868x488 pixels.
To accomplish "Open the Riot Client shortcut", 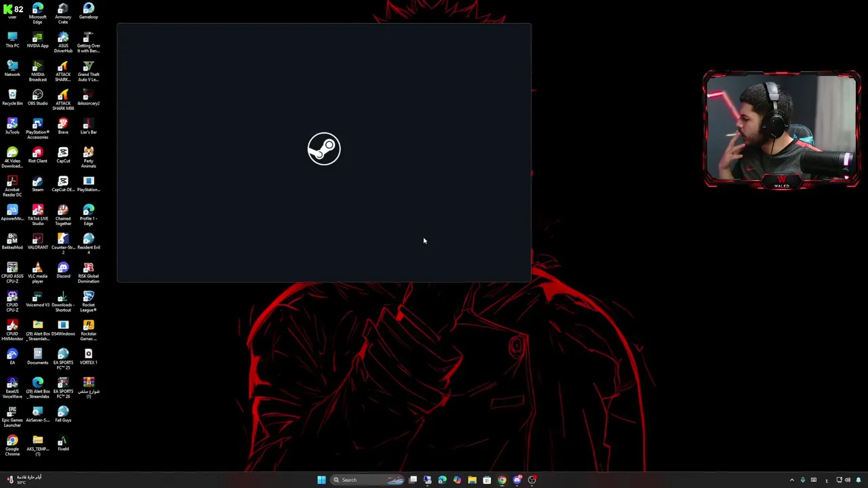I will [37, 155].
